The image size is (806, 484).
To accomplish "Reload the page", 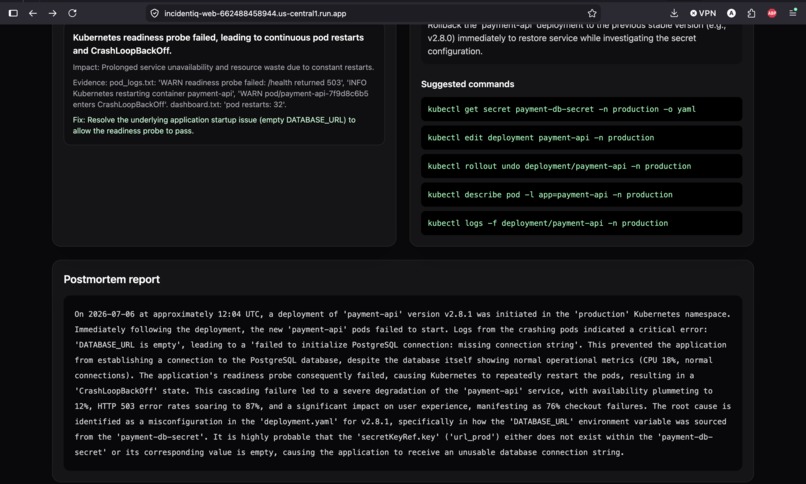I will click(72, 13).
